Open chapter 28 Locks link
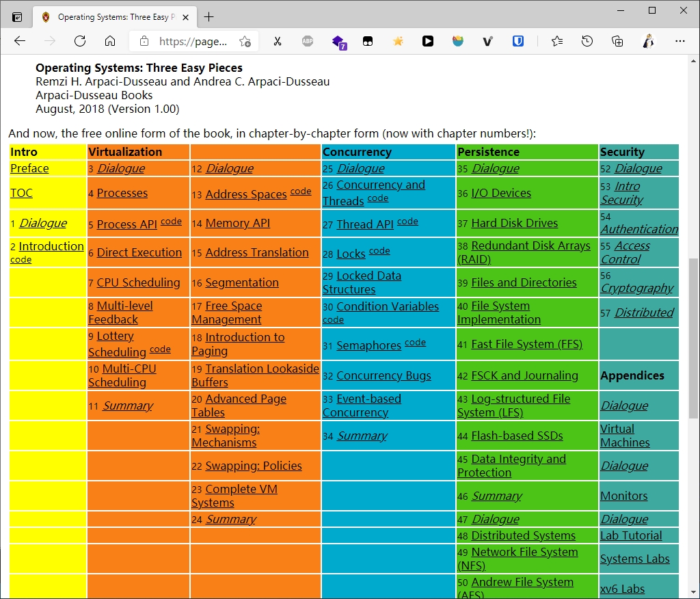This screenshot has width=700, height=599. (x=351, y=254)
